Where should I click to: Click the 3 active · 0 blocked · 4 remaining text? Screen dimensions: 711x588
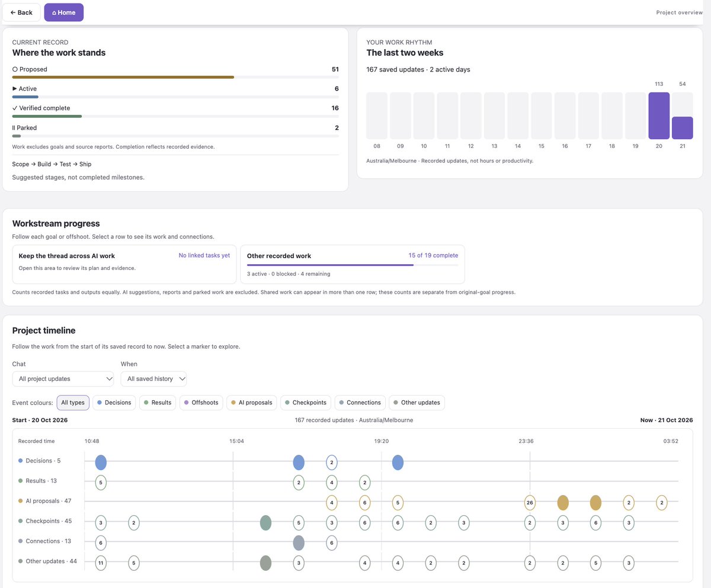pos(289,274)
